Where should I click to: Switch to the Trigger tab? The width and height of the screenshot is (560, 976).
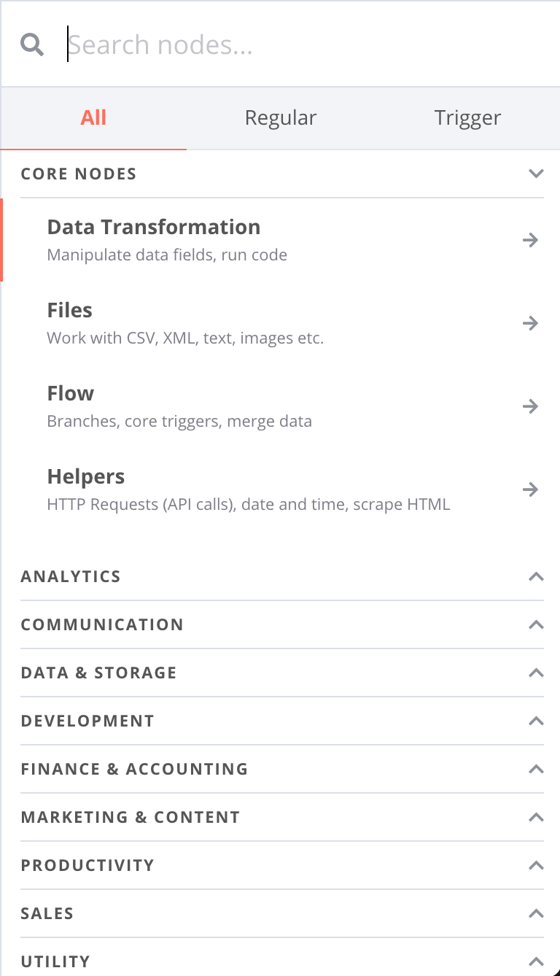(467, 117)
